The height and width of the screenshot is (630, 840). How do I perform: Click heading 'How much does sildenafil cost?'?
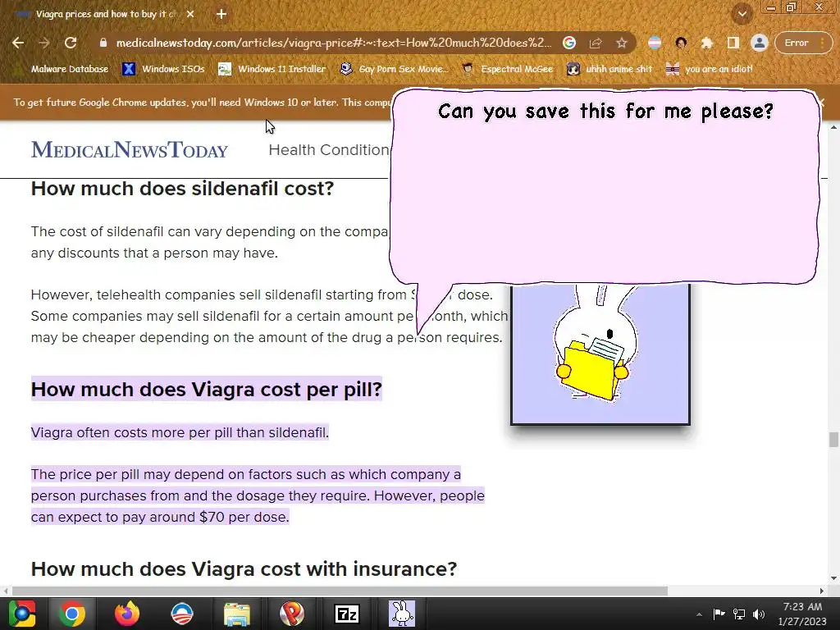[x=183, y=189]
